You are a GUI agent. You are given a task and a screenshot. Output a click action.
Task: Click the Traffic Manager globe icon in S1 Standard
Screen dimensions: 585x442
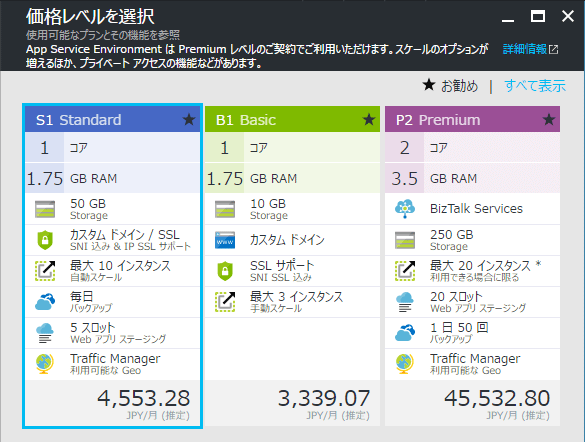coord(45,364)
